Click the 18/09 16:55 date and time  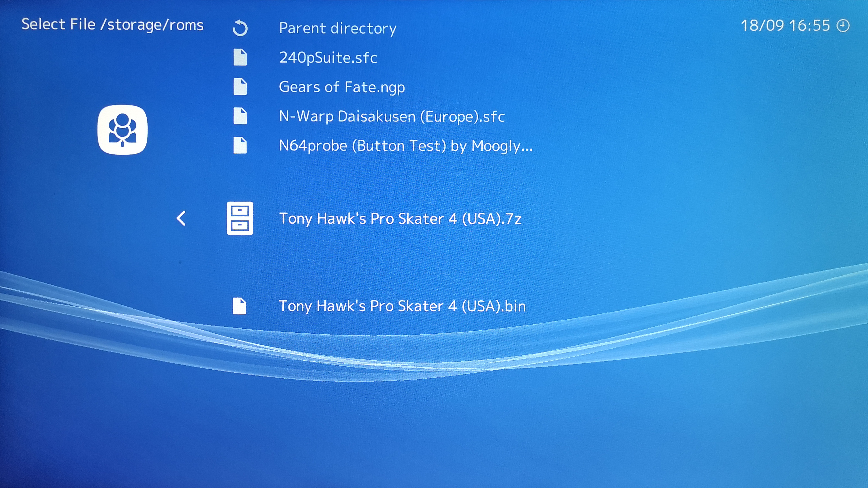tap(785, 25)
